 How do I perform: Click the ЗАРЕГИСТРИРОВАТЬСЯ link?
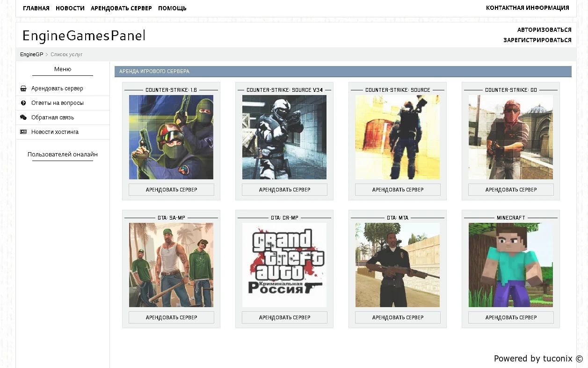point(537,40)
